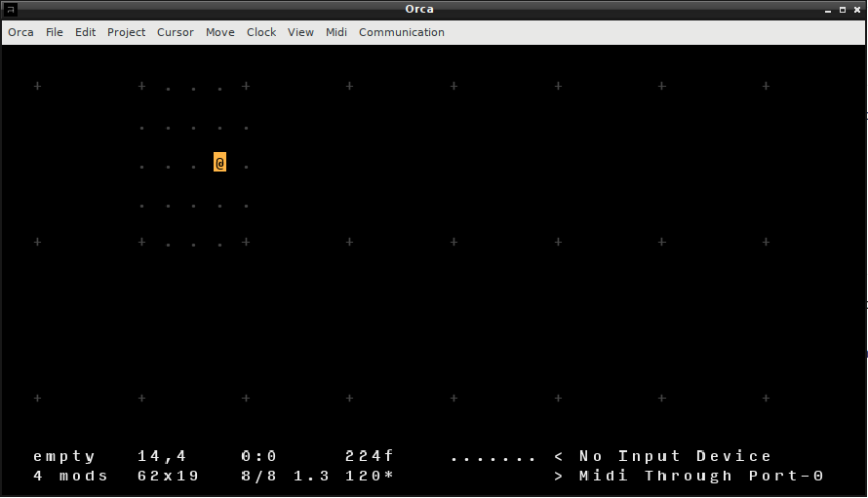Maximize the Orca window
The width and height of the screenshot is (868, 498).
tap(843, 10)
